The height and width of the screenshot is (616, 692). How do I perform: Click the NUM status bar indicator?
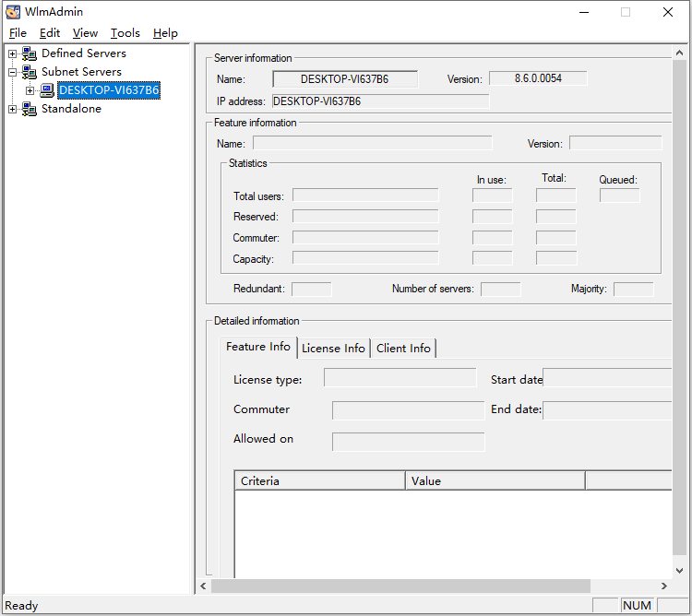pos(637,606)
